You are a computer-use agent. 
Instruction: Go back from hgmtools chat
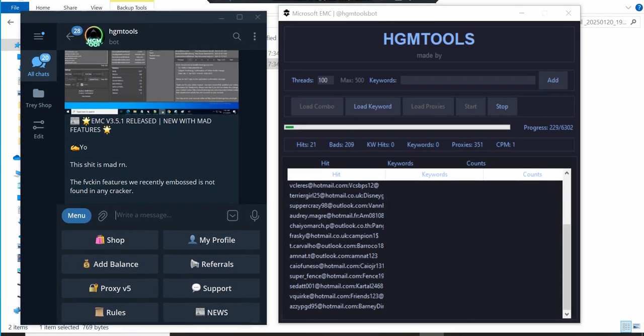tap(70, 36)
